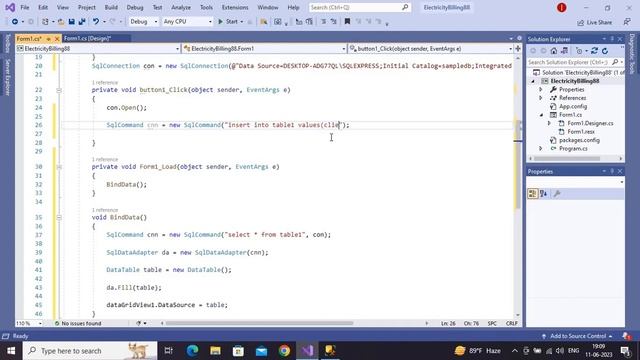Open the ElectricityBilling88 project scope dropdown
This screenshot has width=640, height=360.
(x=98, y=49)
